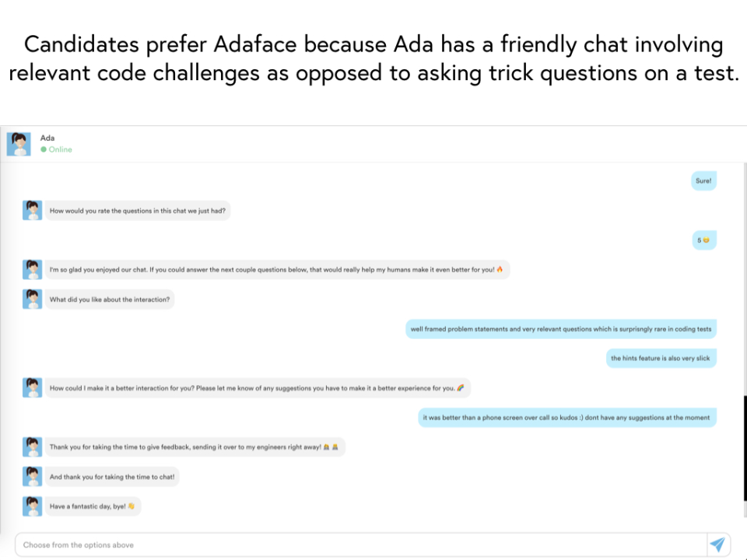This screenshot has height=560, width=747.
Task: Focus the "Choose from the options above" input
Action: click(358, 544)
